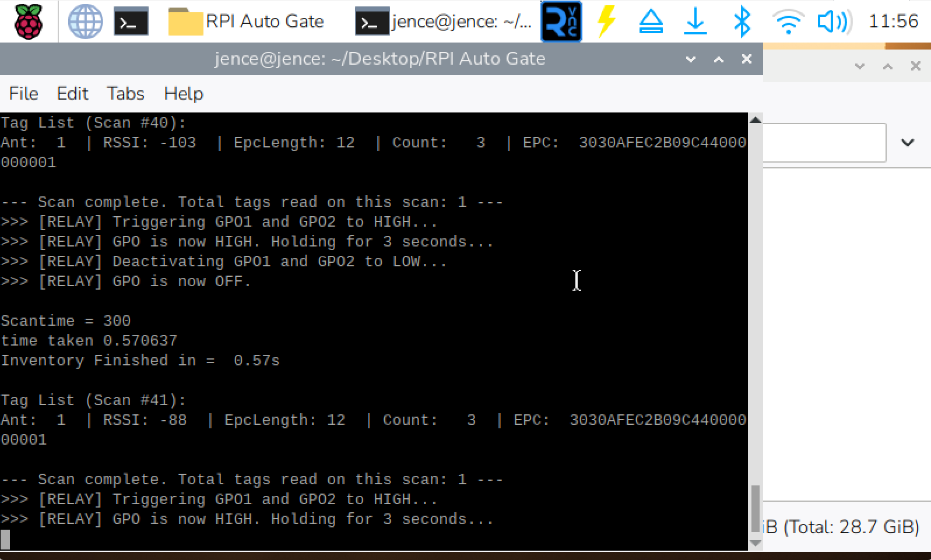The image size is (931, 560).
Task: Click the terminal scrollbar down arrow
Action: click(x=756, y=543)
